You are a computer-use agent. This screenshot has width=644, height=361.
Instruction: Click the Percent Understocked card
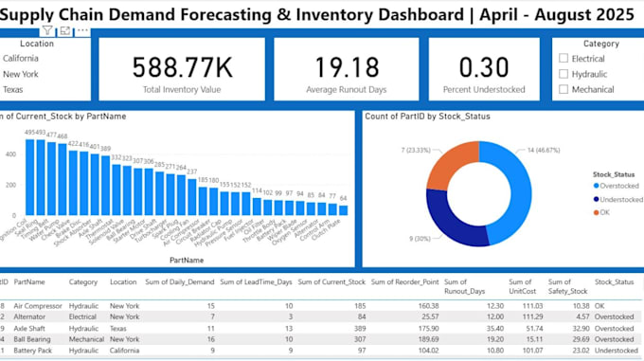point(484,69)
